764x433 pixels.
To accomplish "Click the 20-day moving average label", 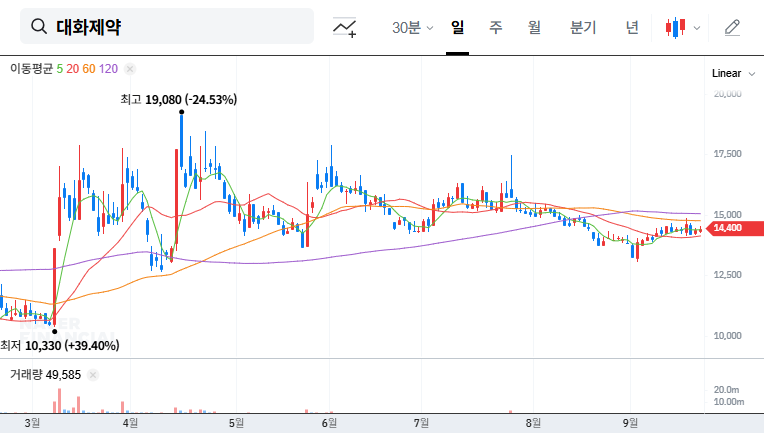I will tap(73, 69).
